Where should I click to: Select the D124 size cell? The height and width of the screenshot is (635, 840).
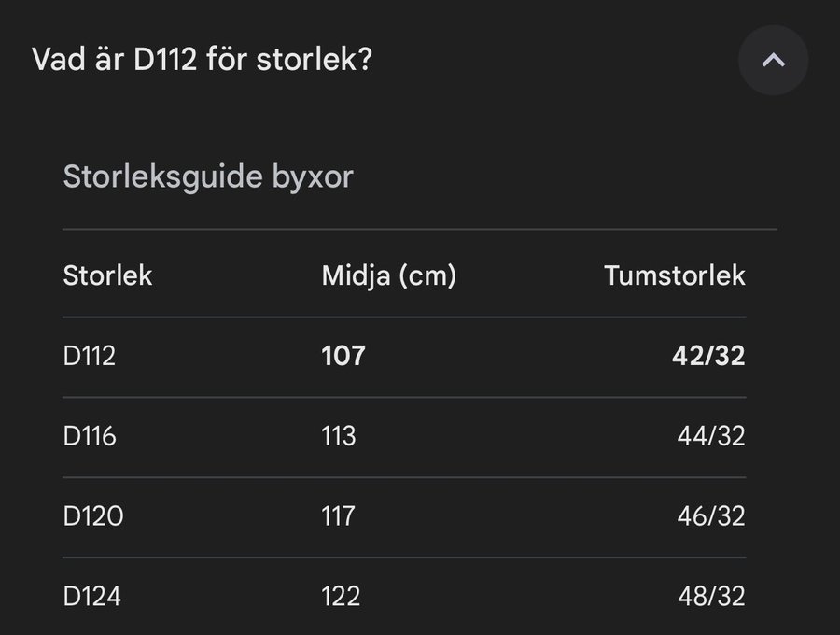click(x=91, y=596)
